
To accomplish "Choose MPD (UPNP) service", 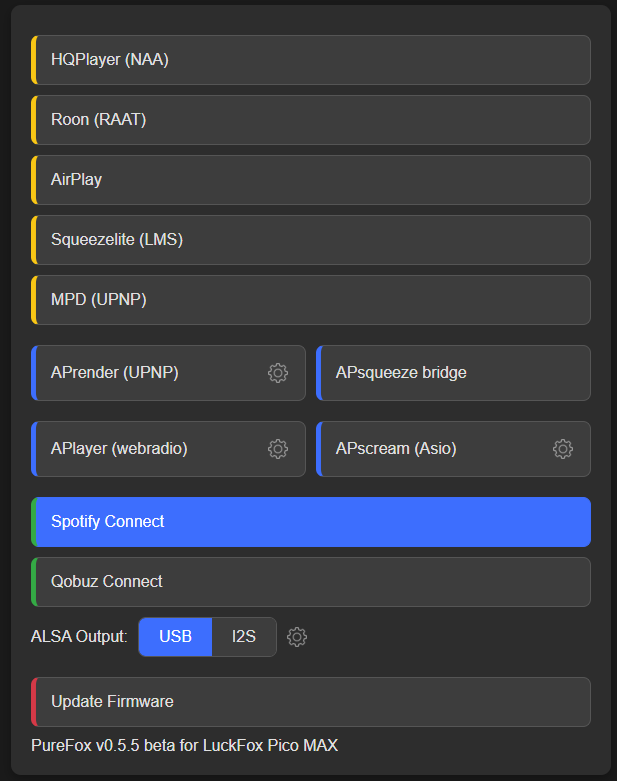I will pyautogui.click(x=311, y=300).
